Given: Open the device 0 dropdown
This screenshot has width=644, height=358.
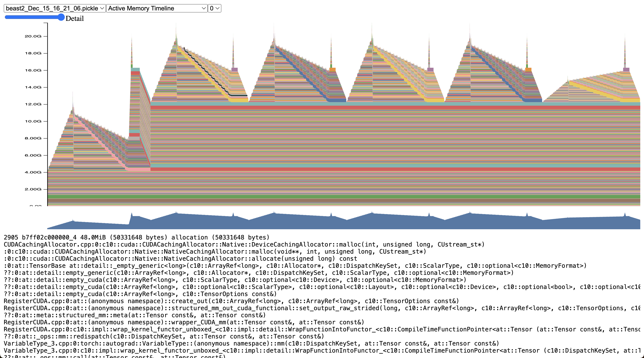Looking at the screenshot, I should (214, 8).
